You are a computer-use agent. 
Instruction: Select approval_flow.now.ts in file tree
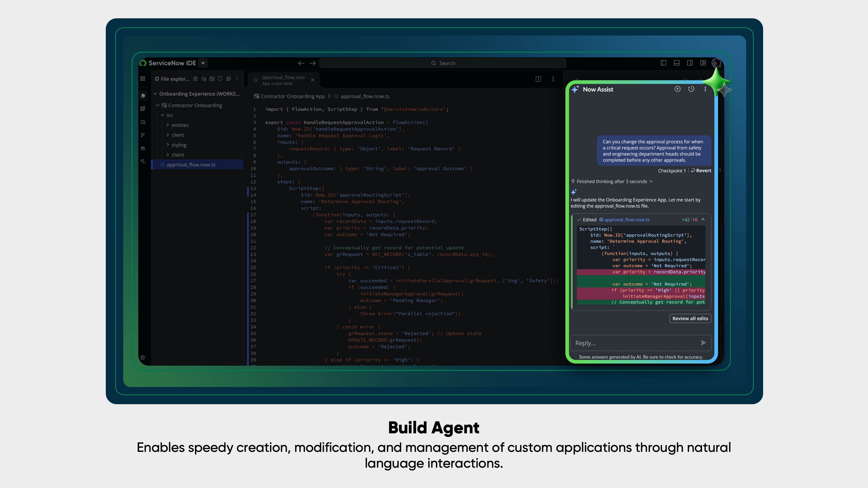(x=191, y=165)
